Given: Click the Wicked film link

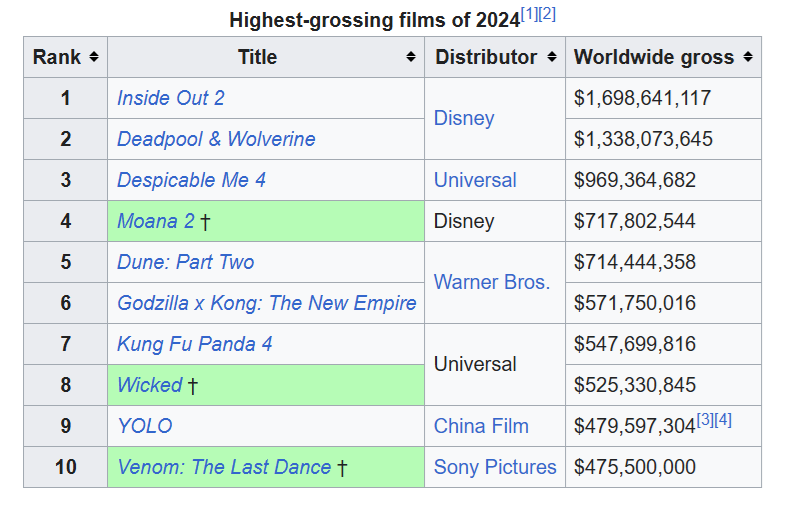Looking at the screenshot, I should (149, 385).
